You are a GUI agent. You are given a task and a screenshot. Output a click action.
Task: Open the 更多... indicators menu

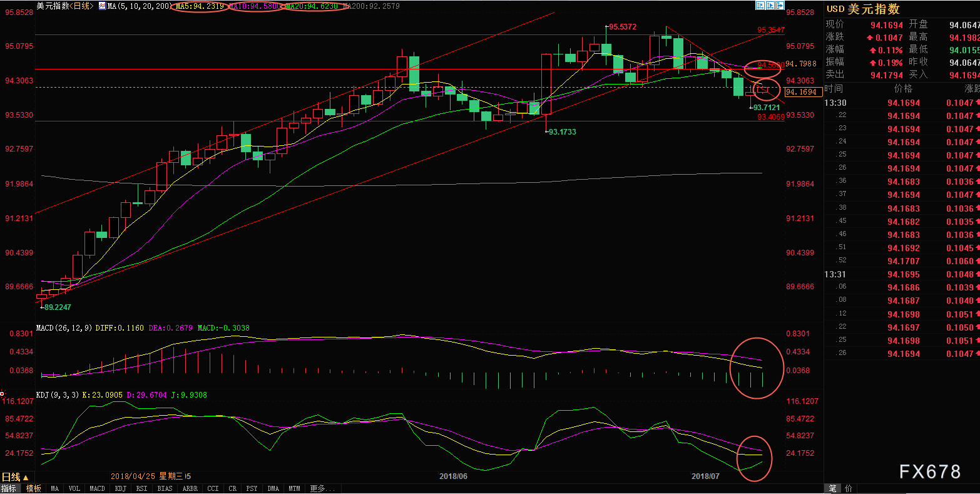point(322,488)
